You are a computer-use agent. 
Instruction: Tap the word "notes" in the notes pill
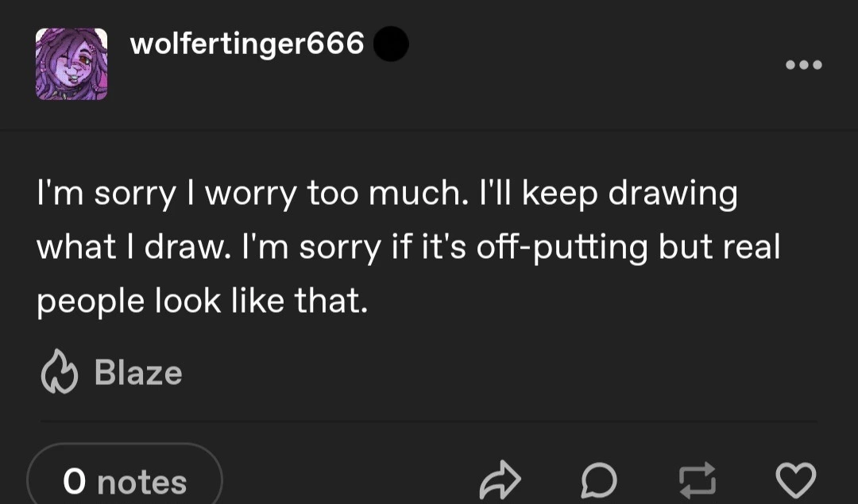click(141, 482)
